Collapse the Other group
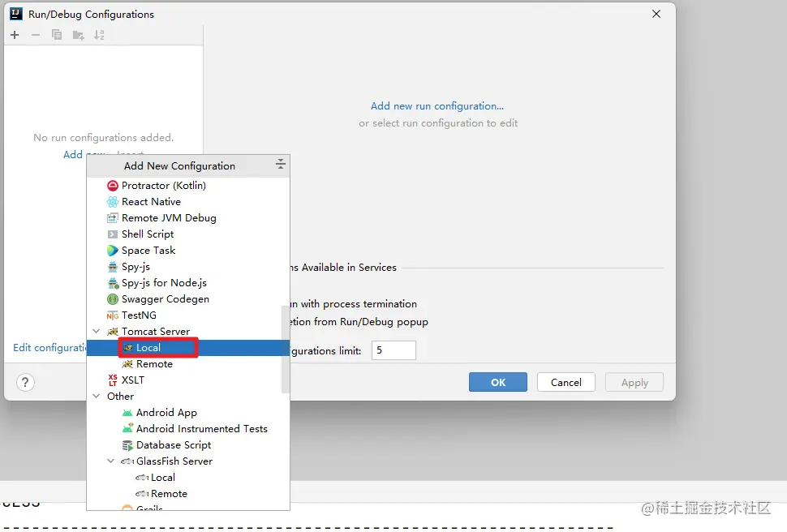Screen dimensions: 787x532 pos(97,396)
